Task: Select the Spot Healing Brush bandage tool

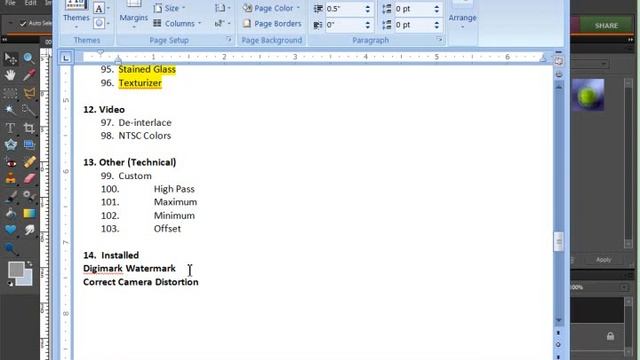Action: pos(29,162)
